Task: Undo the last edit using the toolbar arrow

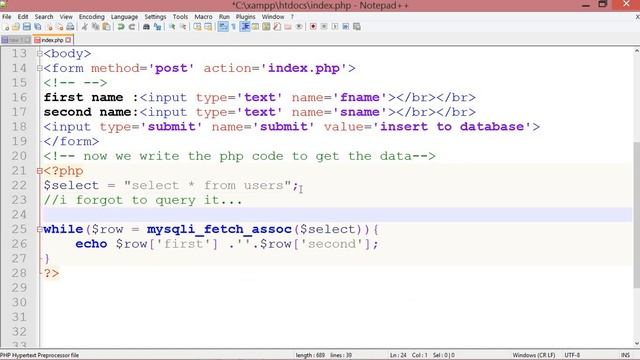Action: point(121,27)
